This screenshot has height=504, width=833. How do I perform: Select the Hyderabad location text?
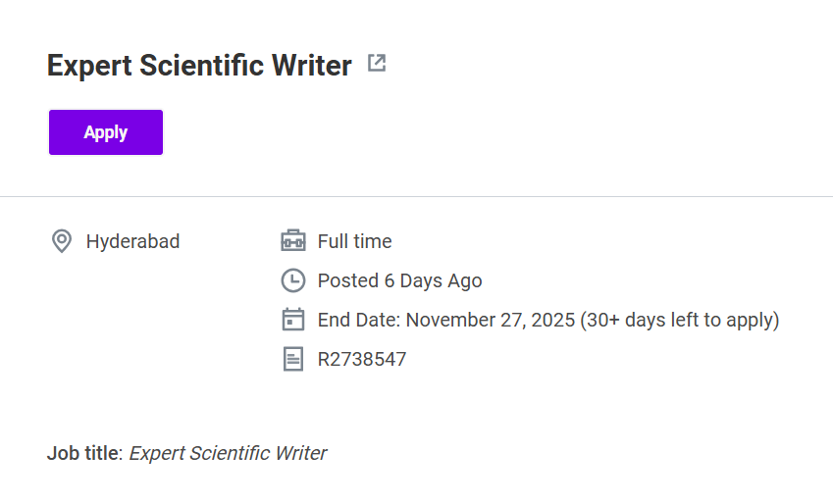[132, 241]
